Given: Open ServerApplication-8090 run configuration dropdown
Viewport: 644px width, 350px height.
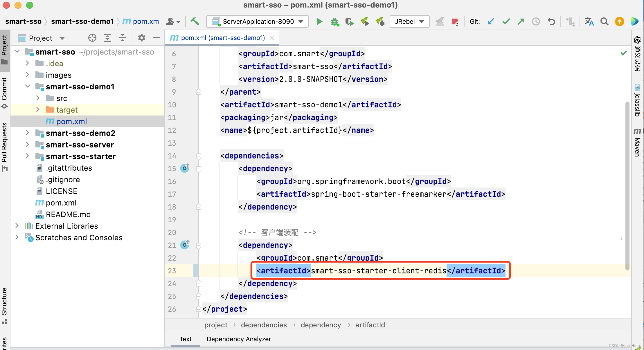Looking at the screenshot, I should tap(257, 21).
